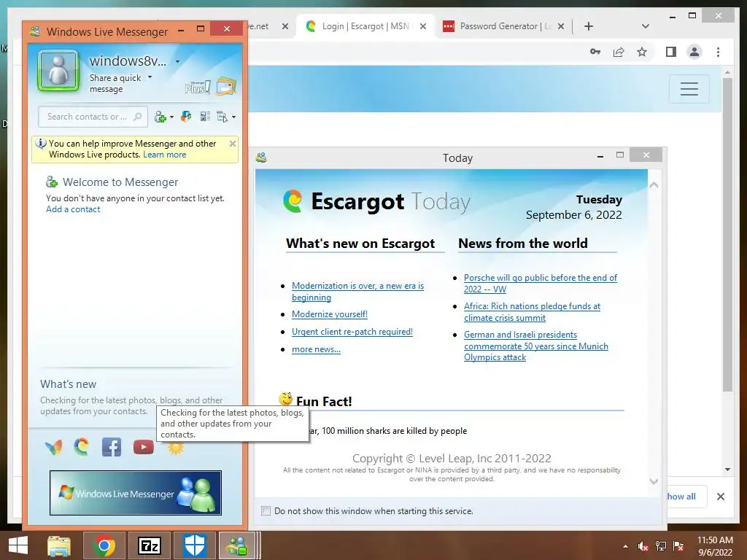Open Africa rich nations pledge funds link
This screenshot has width=747, height=560.
(x=532, y=312)
